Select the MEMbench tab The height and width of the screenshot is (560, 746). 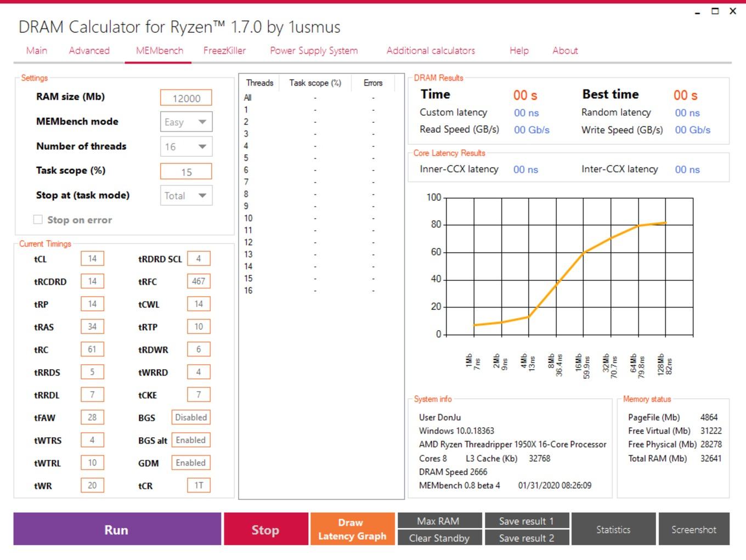point(160,50)
